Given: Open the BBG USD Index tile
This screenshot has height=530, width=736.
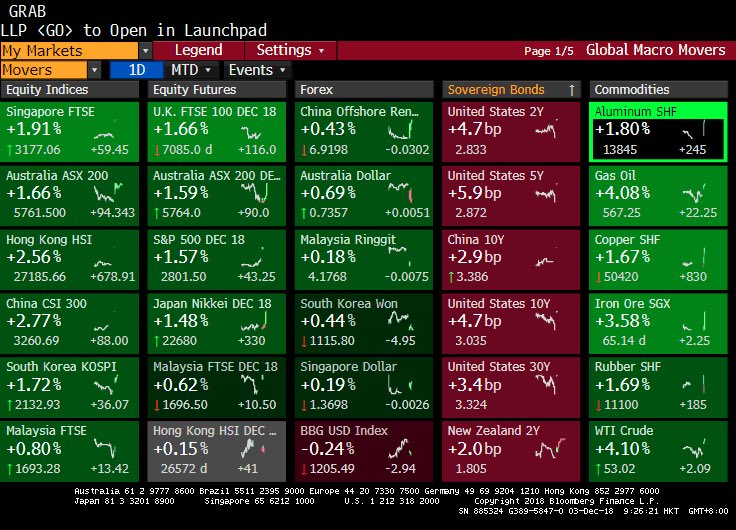Looking at the screenshot, I should [x=364, y=452].
